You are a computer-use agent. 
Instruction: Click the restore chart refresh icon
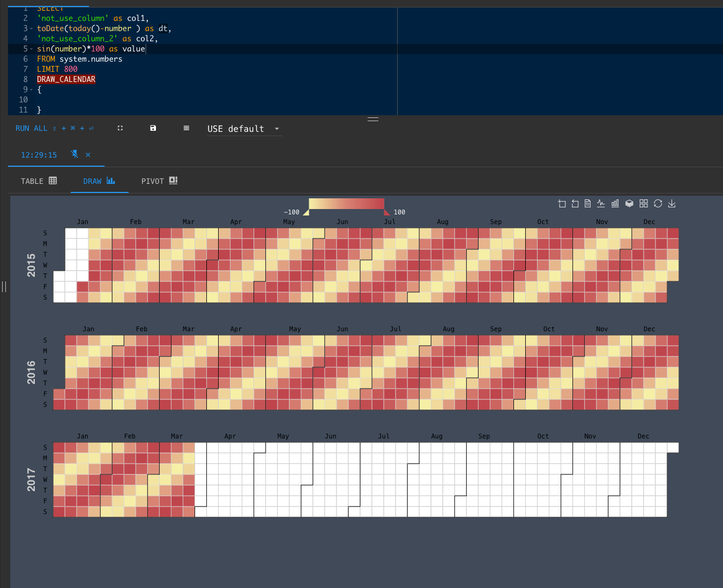click(x=658, y=204)
